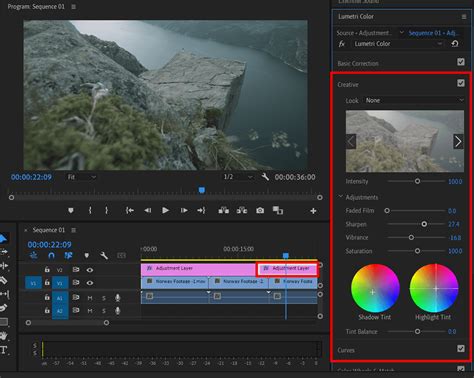The width and height of the screenshot is (474, 378).
Task: Uncheck the Creative section checkbox
Action: tap(461, 83)
